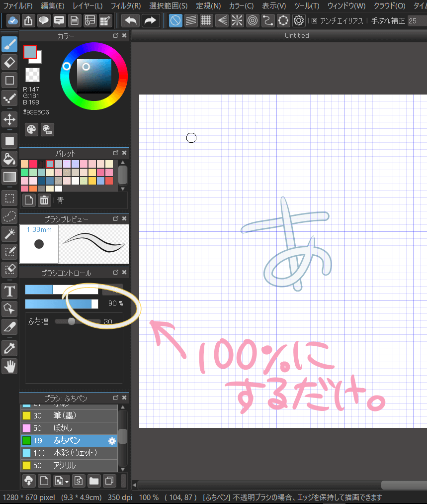Toggle the アンチエイリアス checkbox
Screen dimensions: 427x504
(x=314, y=21)
